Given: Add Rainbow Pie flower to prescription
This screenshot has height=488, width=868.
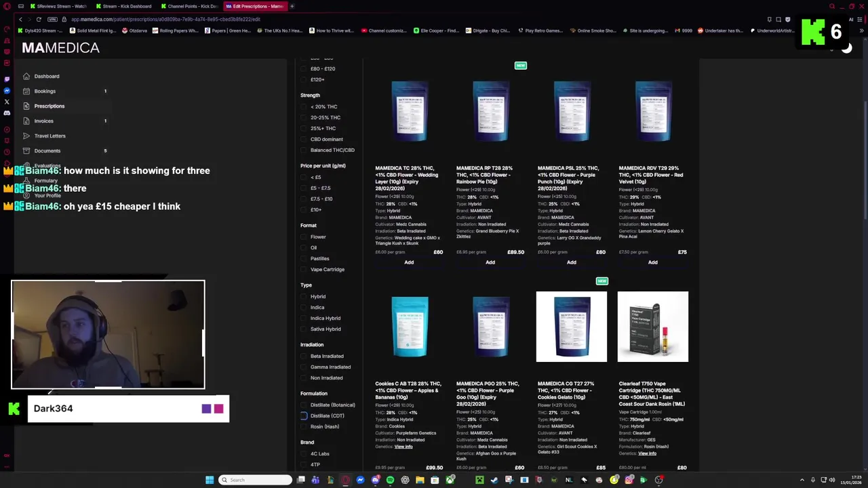Looking at the screenshot, I should 490,262.
